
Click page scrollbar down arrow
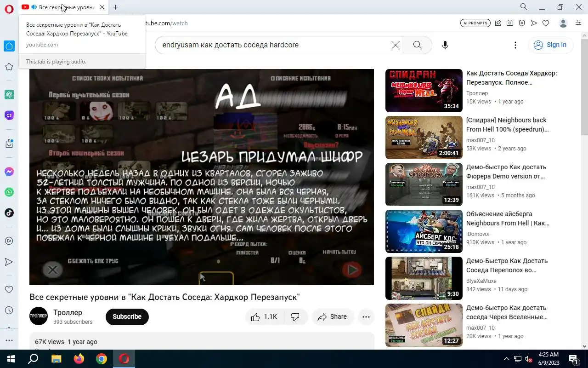coord(585,345)
